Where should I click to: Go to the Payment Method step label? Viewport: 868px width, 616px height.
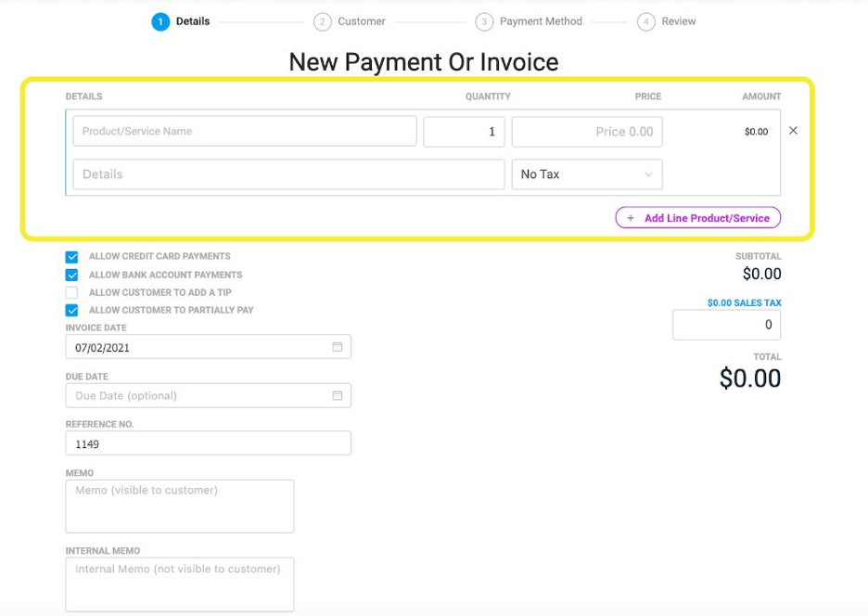point(541,21)
